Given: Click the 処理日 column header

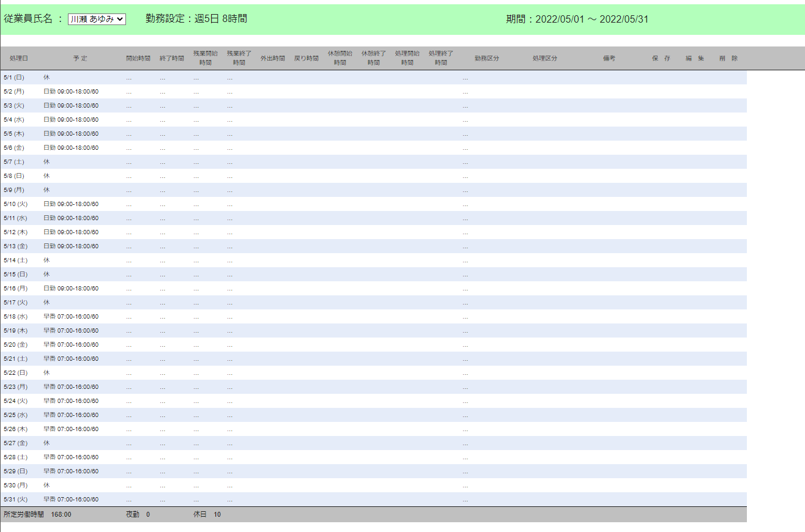Looking at the screenshot, I should (18, 59).
